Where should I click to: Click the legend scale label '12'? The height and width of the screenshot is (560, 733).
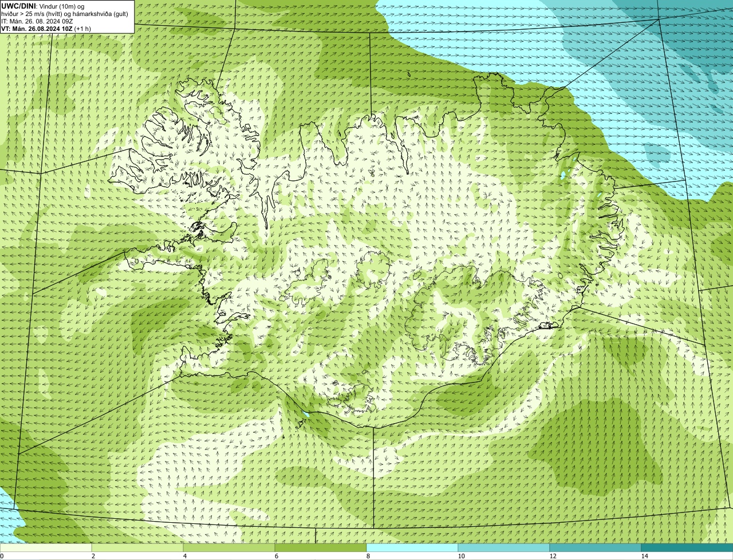(x=553, y=556)
